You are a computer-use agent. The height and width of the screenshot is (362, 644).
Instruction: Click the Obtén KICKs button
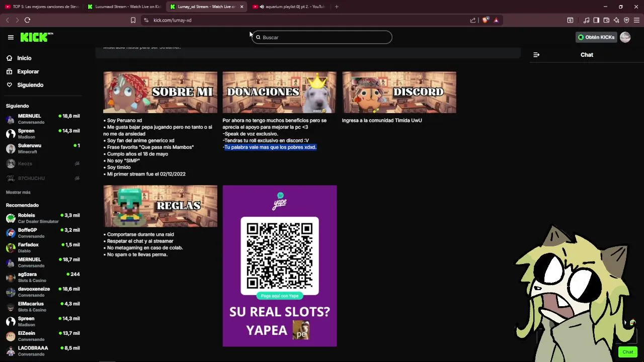tap(596, 37)
